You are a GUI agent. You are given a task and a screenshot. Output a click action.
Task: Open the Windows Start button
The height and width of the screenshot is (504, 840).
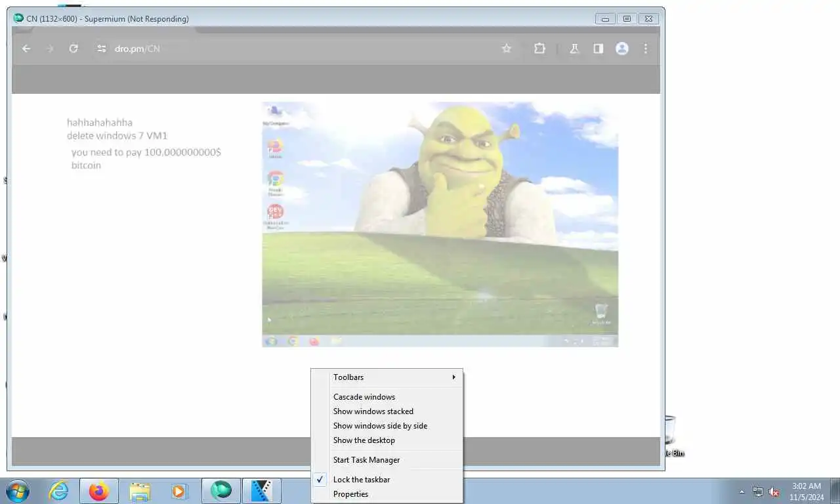(x=17, y=491)
